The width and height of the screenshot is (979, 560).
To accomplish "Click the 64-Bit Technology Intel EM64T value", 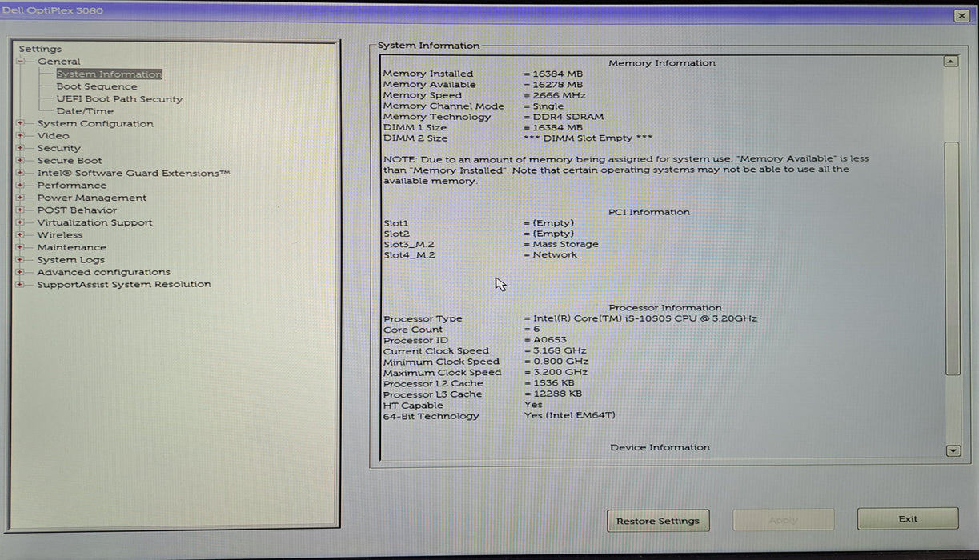I will click(570, 415).
